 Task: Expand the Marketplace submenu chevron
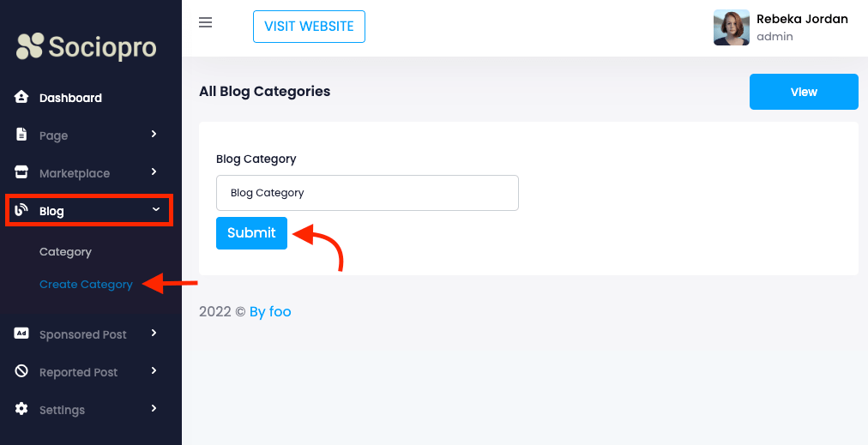pos(154,171)
